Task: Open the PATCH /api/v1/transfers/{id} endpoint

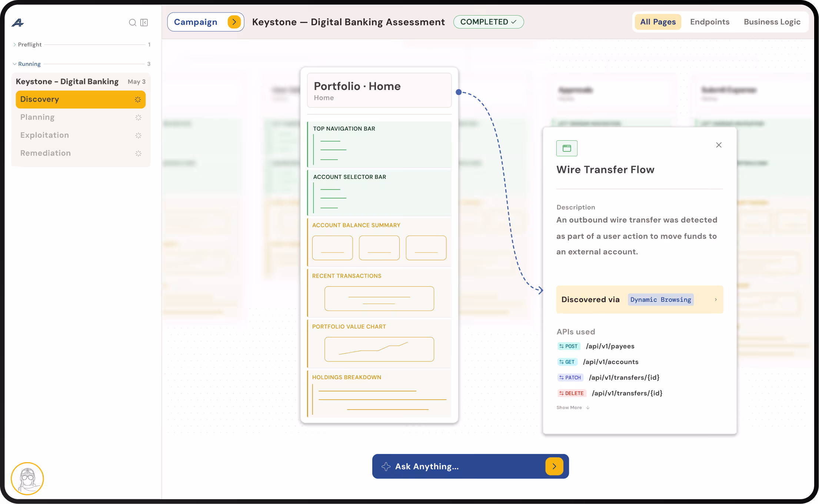Action: coord(624,378)
